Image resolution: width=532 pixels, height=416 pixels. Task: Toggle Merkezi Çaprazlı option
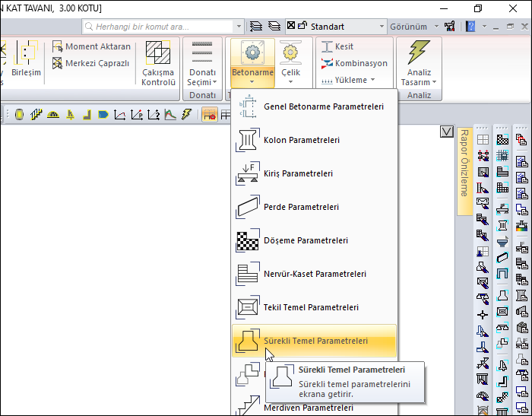[91, 63]
